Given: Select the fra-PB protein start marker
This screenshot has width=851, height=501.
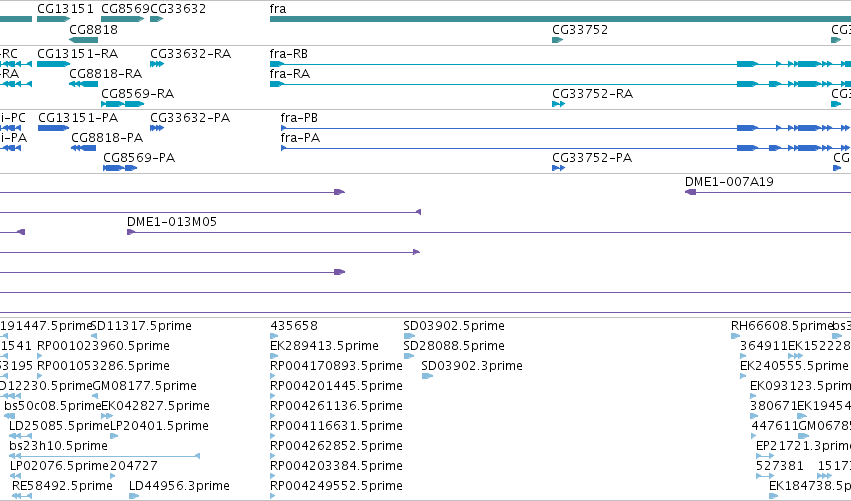Looking at the screenshot, I should coord(283,128).
